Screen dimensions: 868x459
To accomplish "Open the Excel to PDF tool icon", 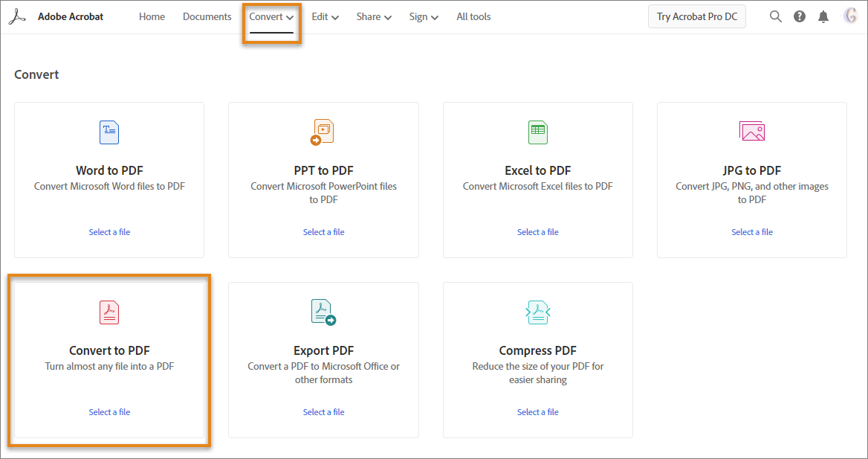I will click(x=537, y=132).
